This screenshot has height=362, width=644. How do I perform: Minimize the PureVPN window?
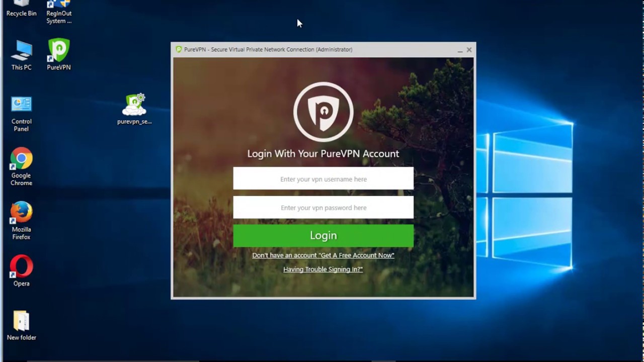(460, 50)
